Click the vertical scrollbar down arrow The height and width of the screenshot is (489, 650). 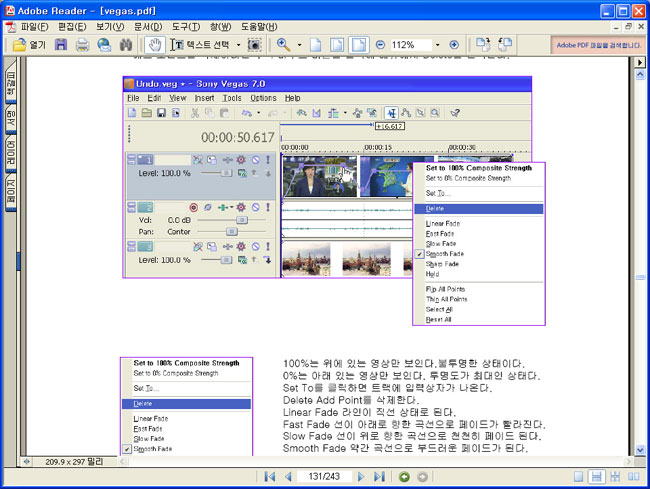click(x=640, y=450)
